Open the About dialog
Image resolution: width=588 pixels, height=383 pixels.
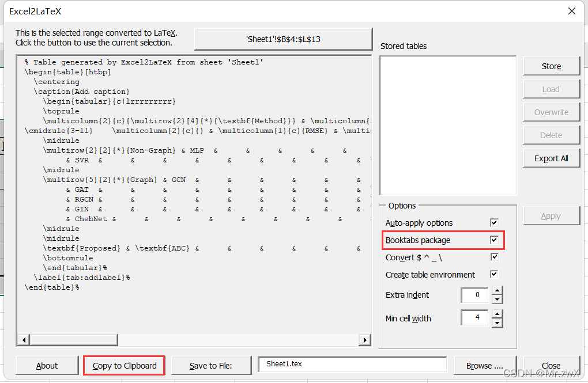47,366
